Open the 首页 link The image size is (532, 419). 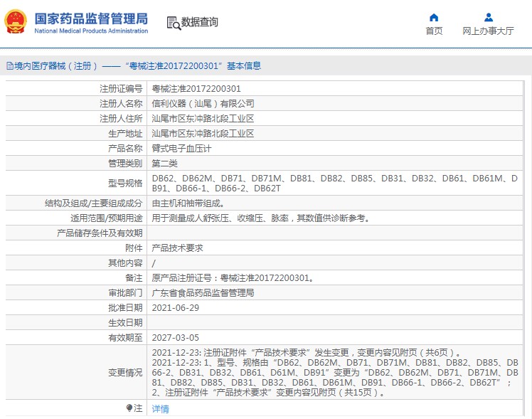click(x=434, y=31)
